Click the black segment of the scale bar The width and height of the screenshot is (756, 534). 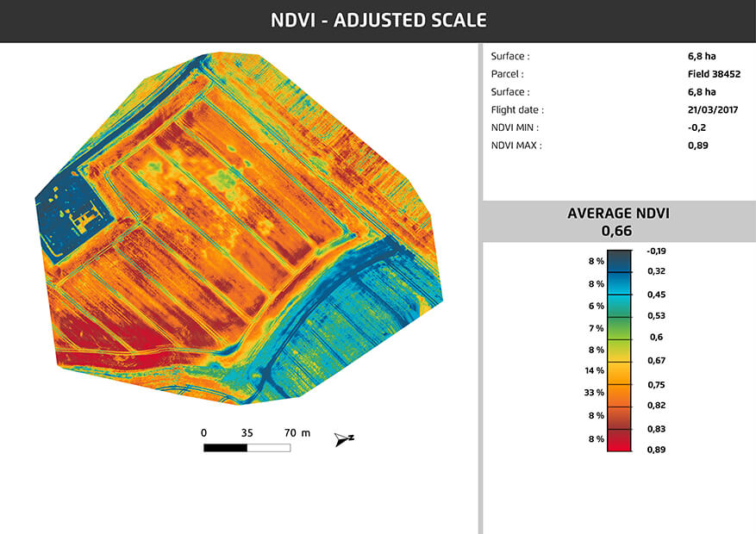pyautogui.click(x=225, y=448)
